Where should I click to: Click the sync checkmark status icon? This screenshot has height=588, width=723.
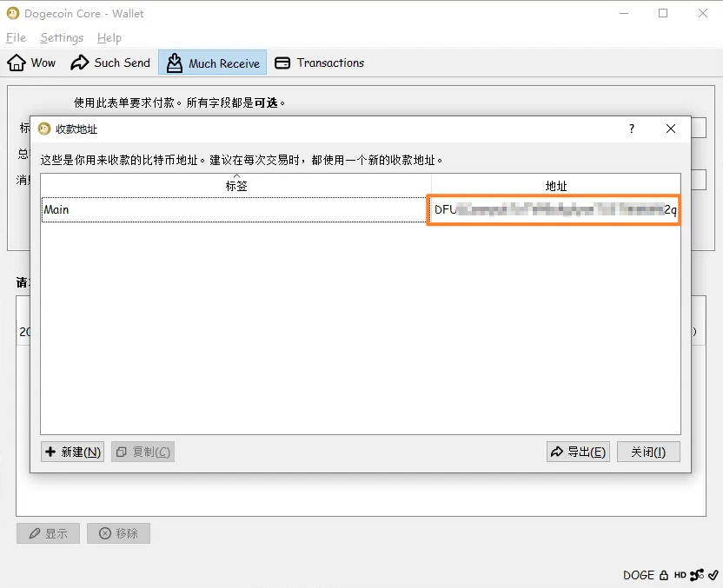(x=713, y=575)
